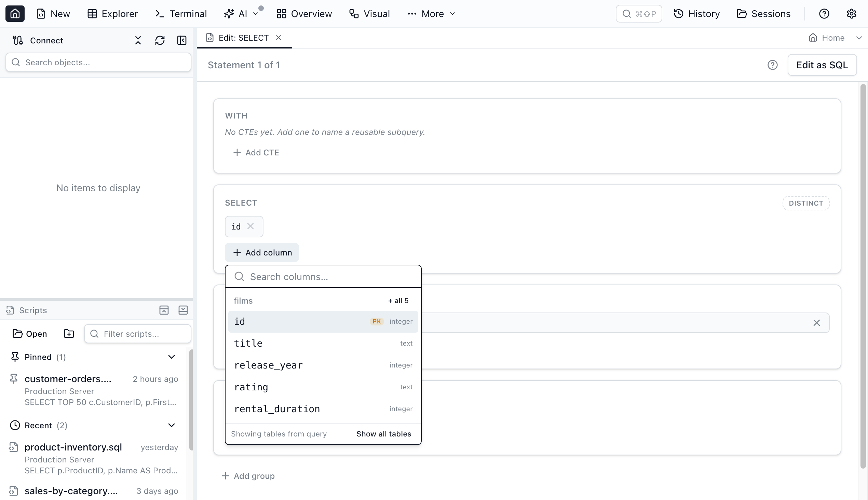This screenshot has width=868, height=500.
Task: Select the release_year column option
Action: click(x=323, y=365)
